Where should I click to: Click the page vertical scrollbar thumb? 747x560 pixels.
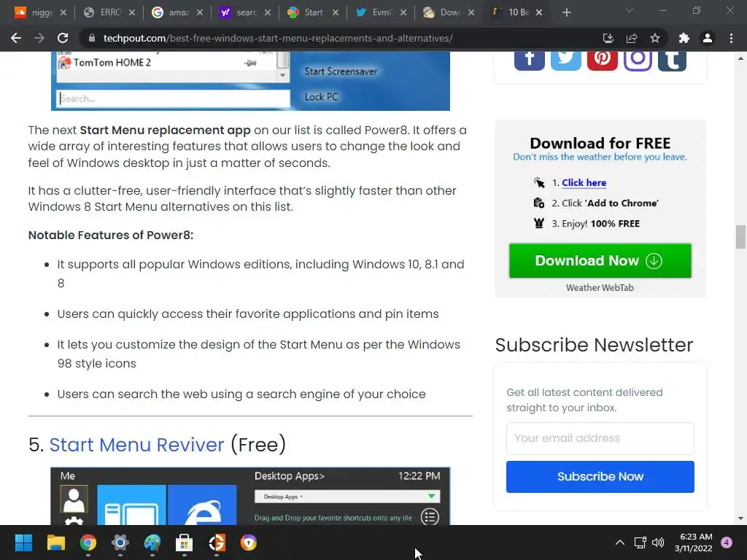(x=740, y=237)
